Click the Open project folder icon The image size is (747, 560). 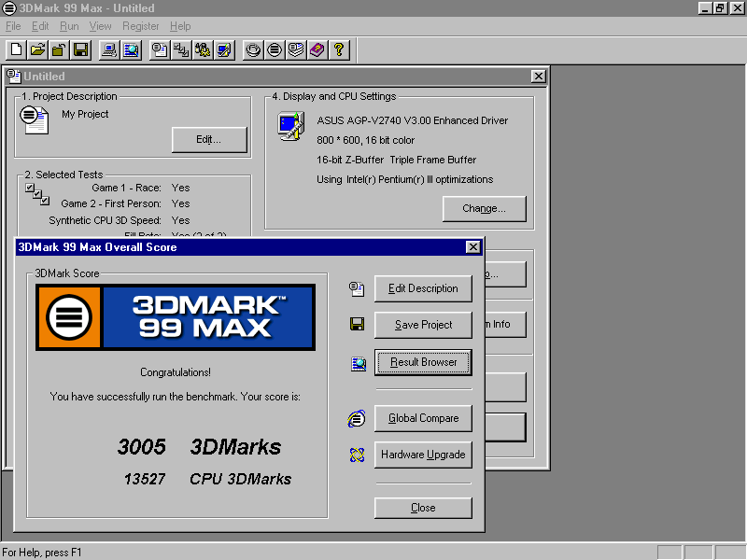(x=37, y=50)
